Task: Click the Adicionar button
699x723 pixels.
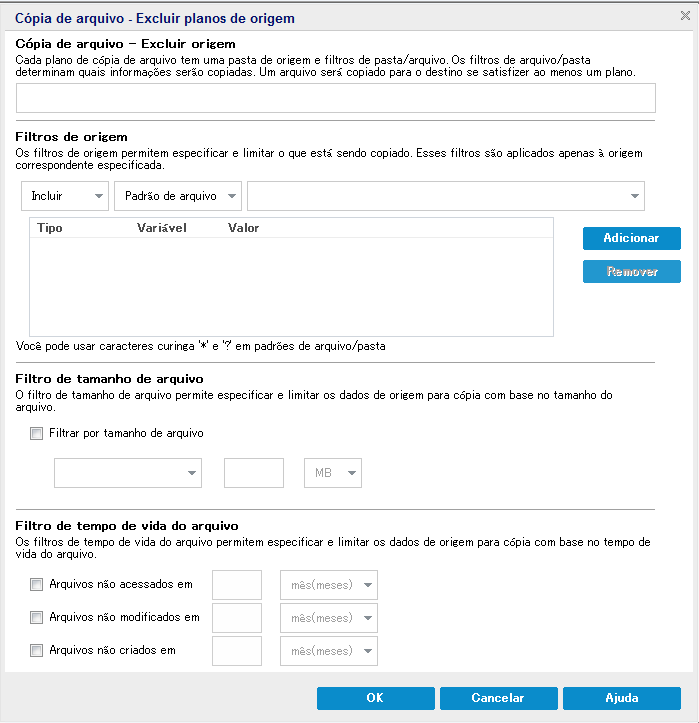Action: (631, 238)
